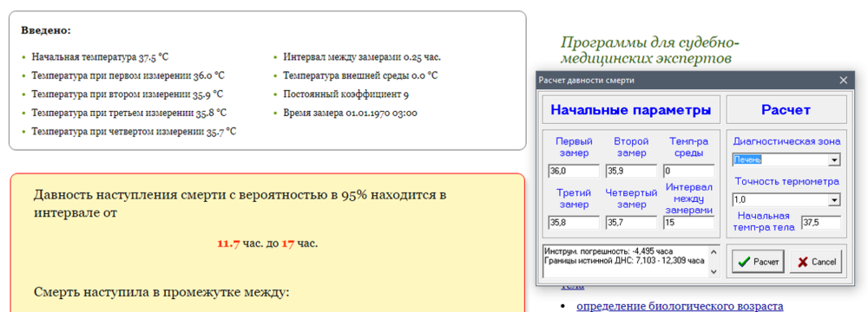The width and height of the screenshot is (868, 312).
Task: Click the Начальная температура 37.5 °C item
Action: tap(100, 56)
